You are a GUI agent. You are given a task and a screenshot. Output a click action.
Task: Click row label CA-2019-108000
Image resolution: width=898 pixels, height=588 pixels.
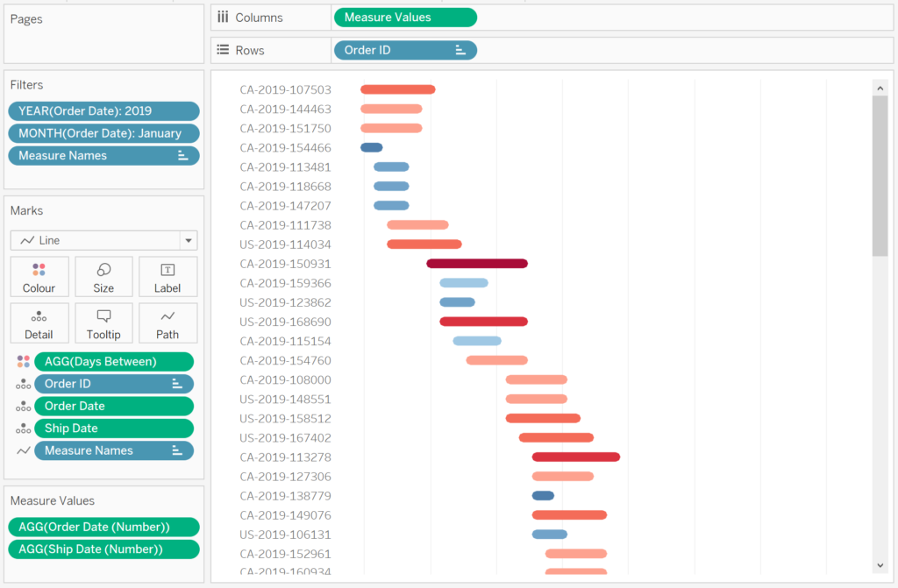coord(285,380)
